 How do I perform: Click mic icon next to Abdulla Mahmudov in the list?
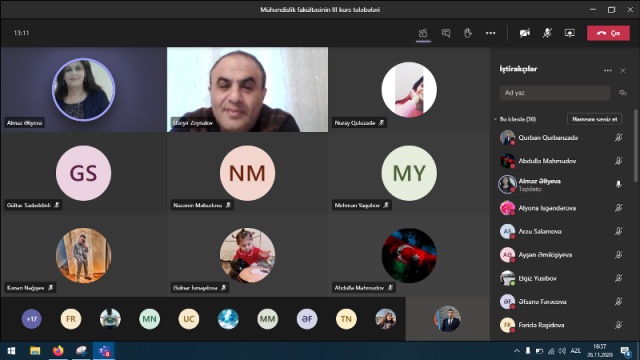tap(618, 161)
